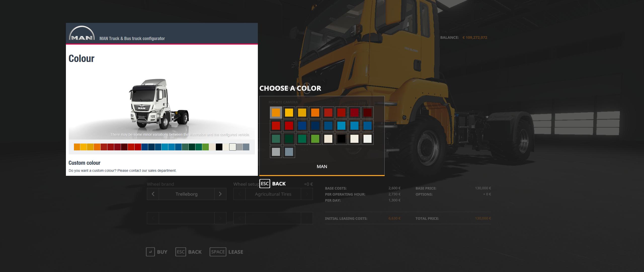Pick the darkest maroon swatch in first row
Image resolution: width=644 pixels, height=272 pixels.
click(368, 113)
